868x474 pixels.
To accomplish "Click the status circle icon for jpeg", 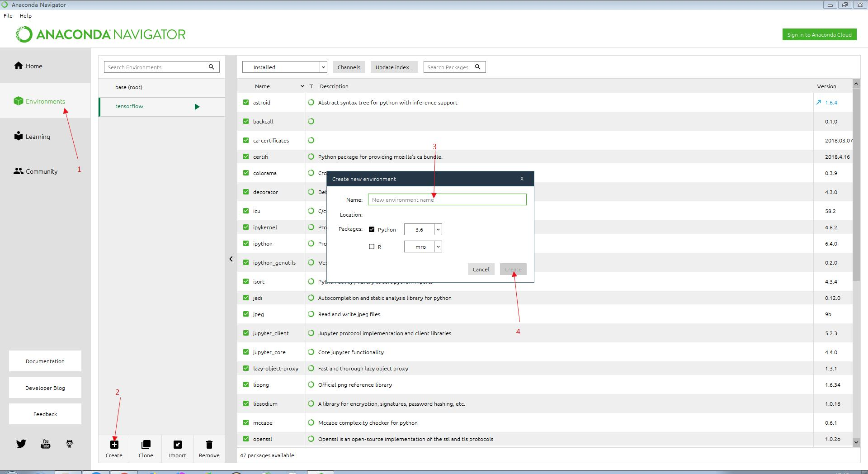I will [x=311, y=314].
